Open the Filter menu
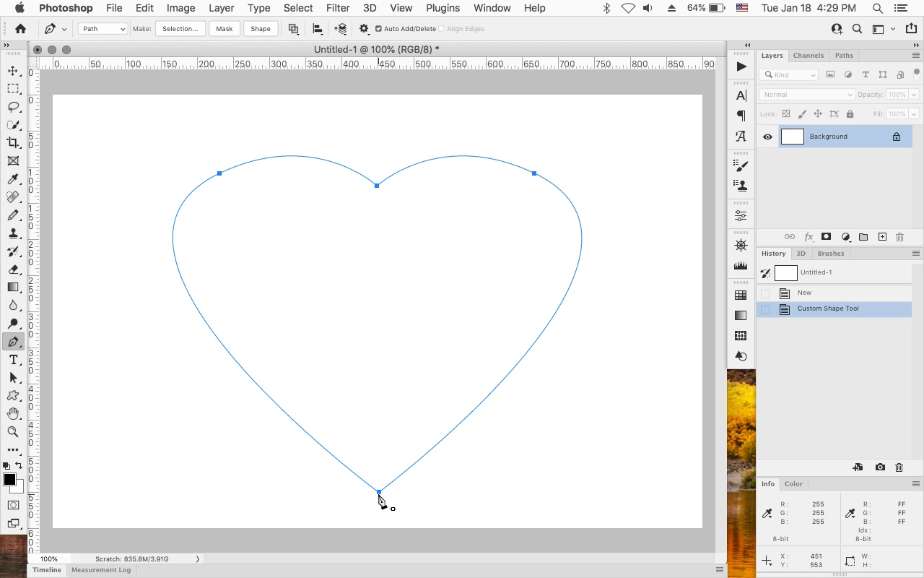The width and height of the screenshot is (924, 578). [x=337, y=8]
